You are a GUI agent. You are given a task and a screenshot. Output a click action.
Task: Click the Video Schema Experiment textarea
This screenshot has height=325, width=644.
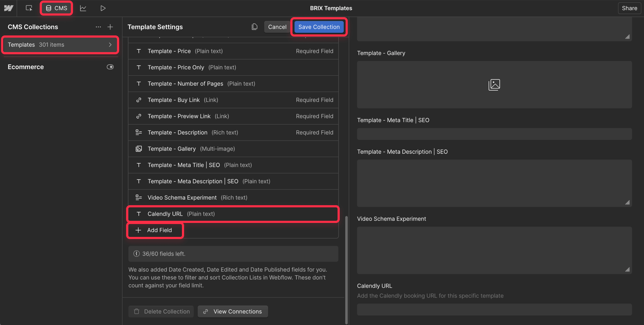coord(494,250)
